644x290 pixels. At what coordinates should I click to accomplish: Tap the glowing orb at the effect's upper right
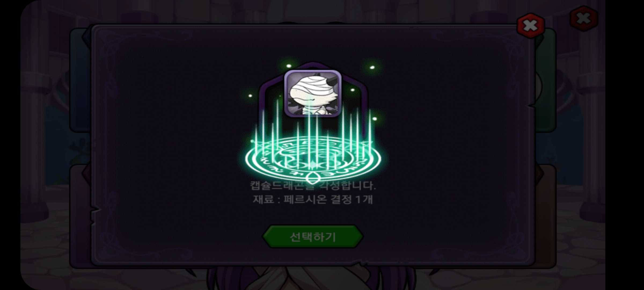(x=372, y=67)
